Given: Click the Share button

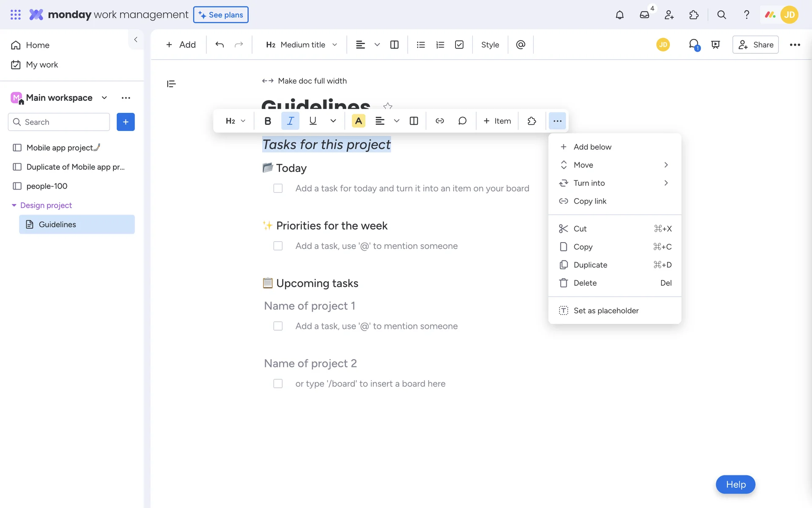Looking at the screenshot, I should coord(755,45).
